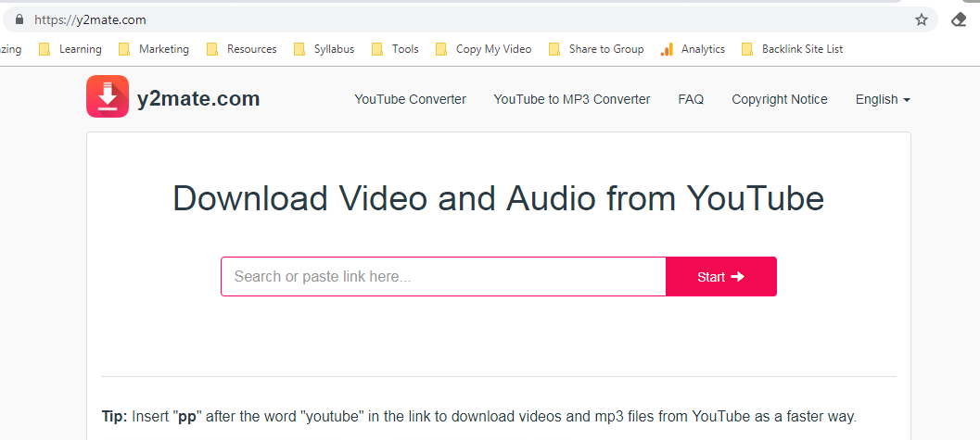Click the browser address bar URL

pyautogui.click(x=90, y=20)
